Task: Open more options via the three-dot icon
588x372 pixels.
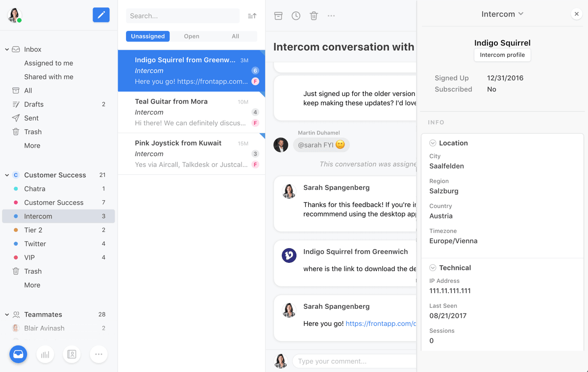Action: coord(331,16)
